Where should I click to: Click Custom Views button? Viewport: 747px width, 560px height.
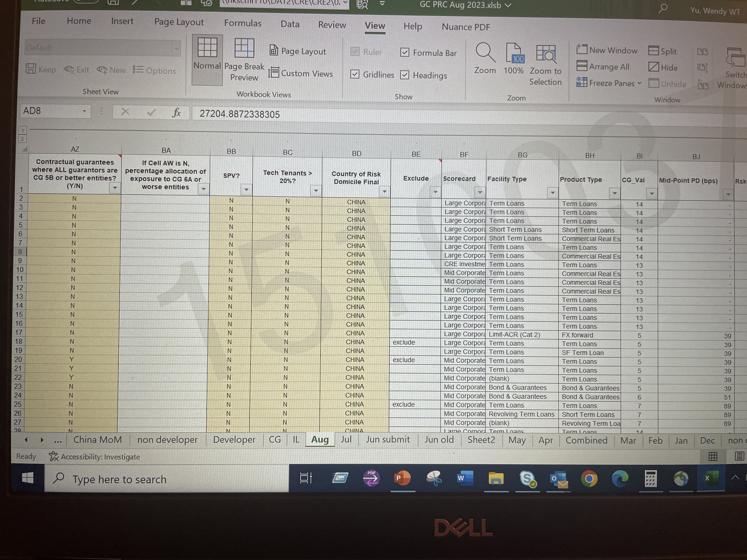coord(301,73)
